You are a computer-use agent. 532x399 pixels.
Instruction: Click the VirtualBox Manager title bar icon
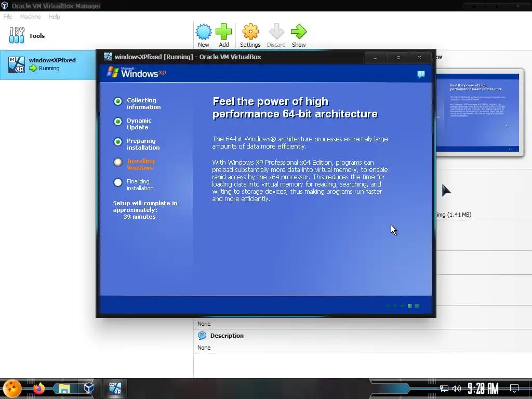[x=4, y=5]
